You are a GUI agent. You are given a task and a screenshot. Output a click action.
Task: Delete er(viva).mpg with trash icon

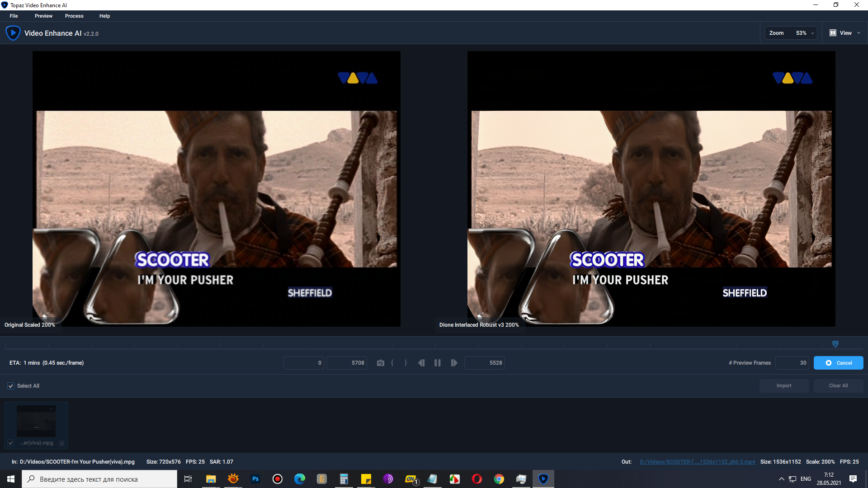pos(62,443)
